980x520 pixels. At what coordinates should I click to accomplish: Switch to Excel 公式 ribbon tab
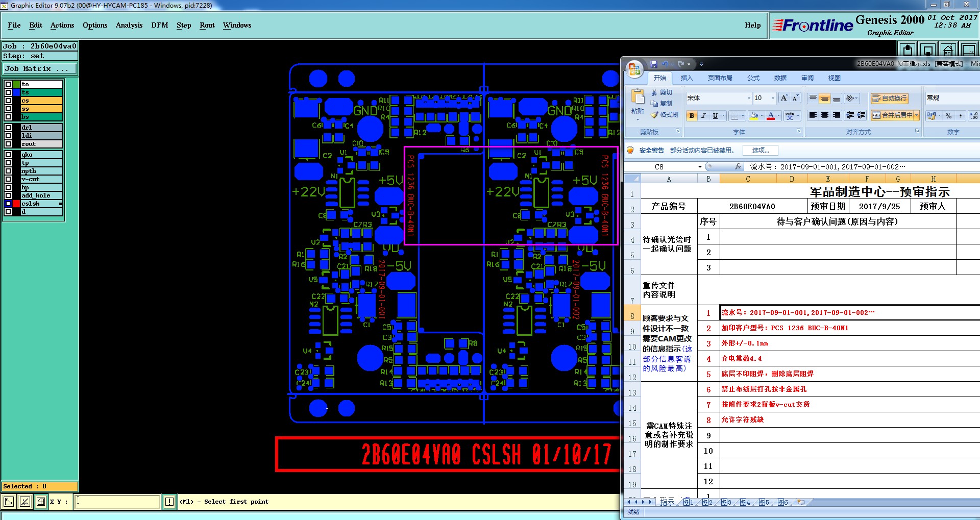753,78
